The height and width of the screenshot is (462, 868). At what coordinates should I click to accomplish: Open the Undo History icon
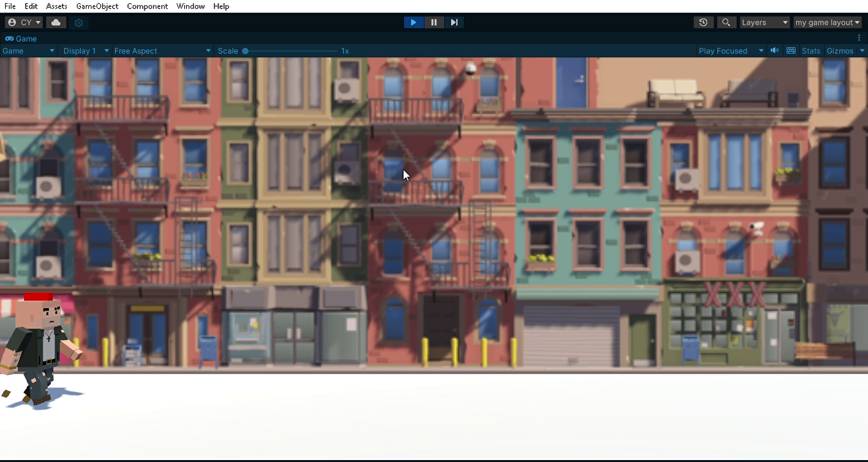pyautogui.click(x=703, y=23)
